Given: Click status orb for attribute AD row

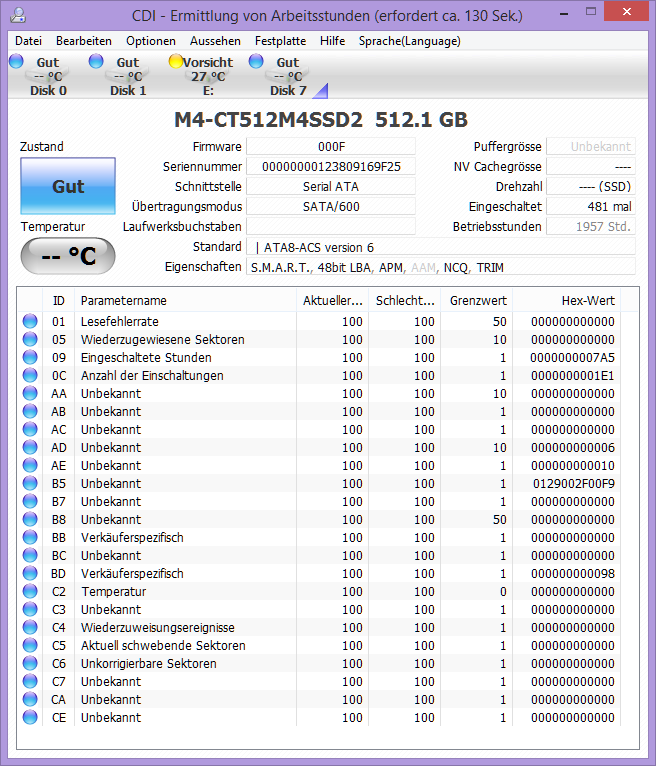Looking at the screenshot, I should (30, 447).
